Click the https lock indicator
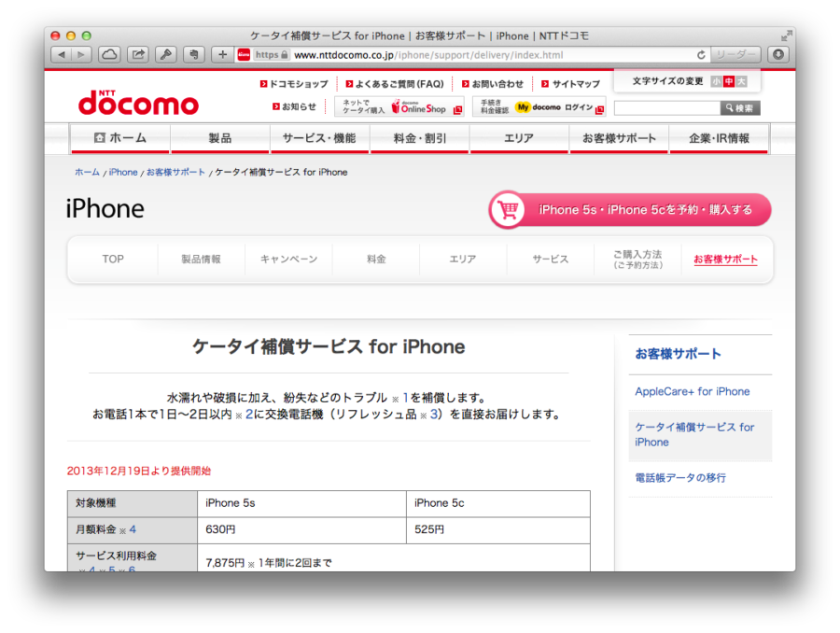This screenshot has width=840, height=633. coord(272,55)
